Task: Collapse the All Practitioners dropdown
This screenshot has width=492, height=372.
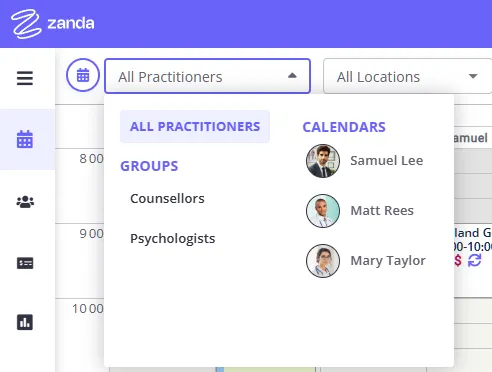Action: [207, 76]
